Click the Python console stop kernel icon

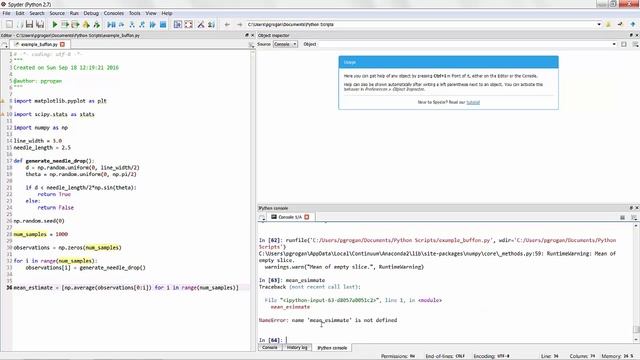coord(622,218)
